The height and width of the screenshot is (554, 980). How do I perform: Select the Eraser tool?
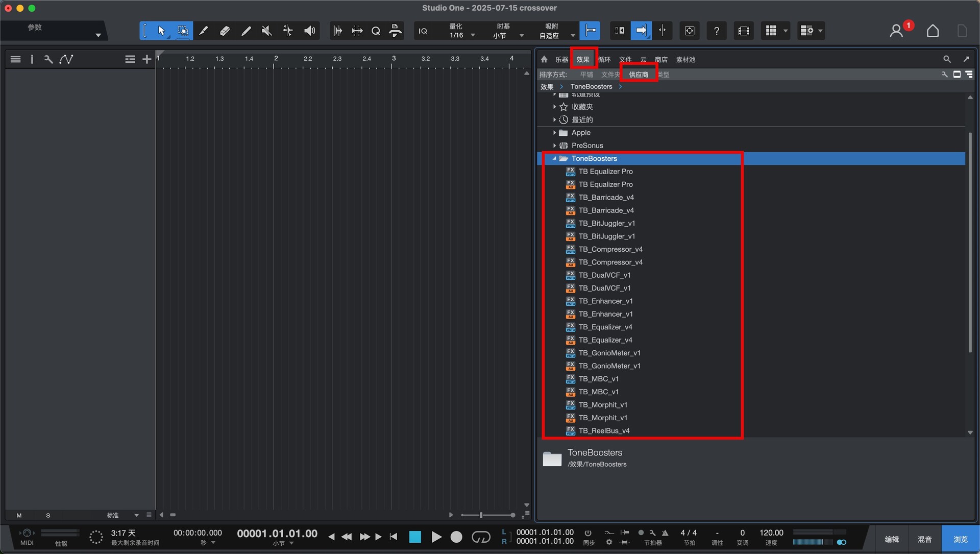(x=225, y=31)
